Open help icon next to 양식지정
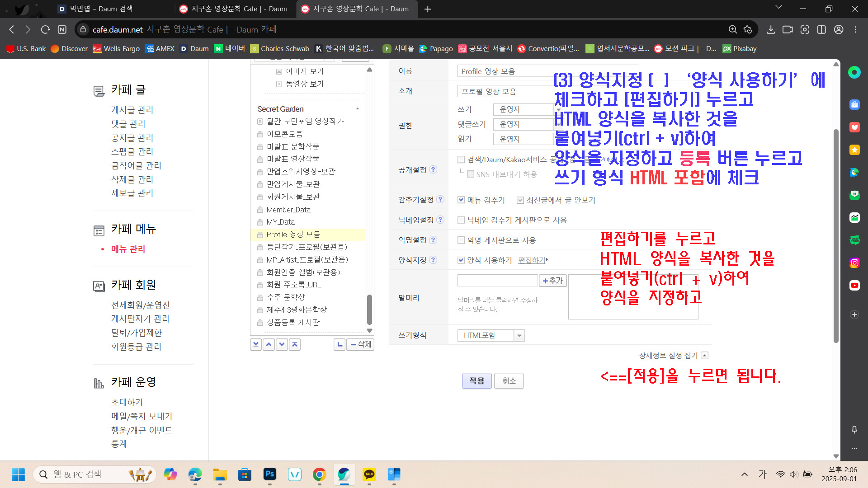 433,260
